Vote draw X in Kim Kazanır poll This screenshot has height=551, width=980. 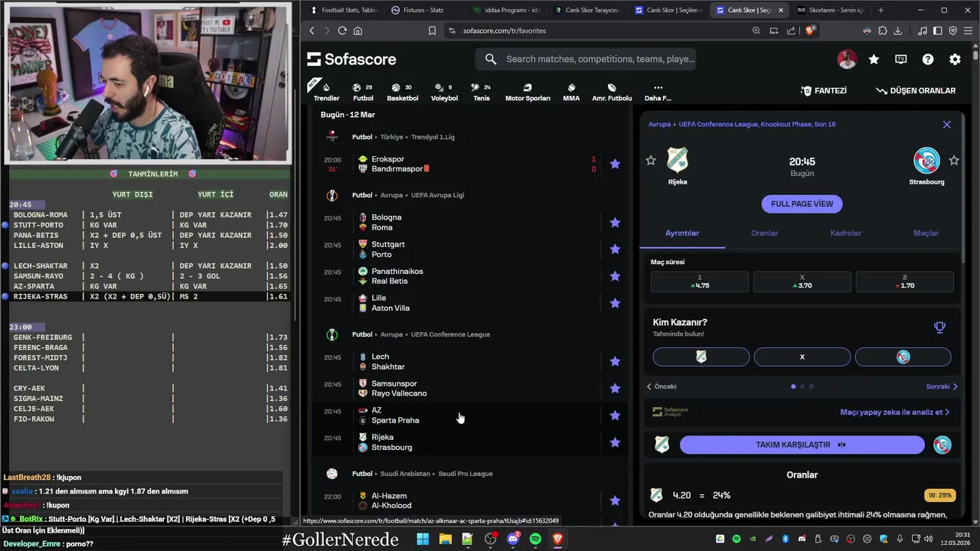802,357
